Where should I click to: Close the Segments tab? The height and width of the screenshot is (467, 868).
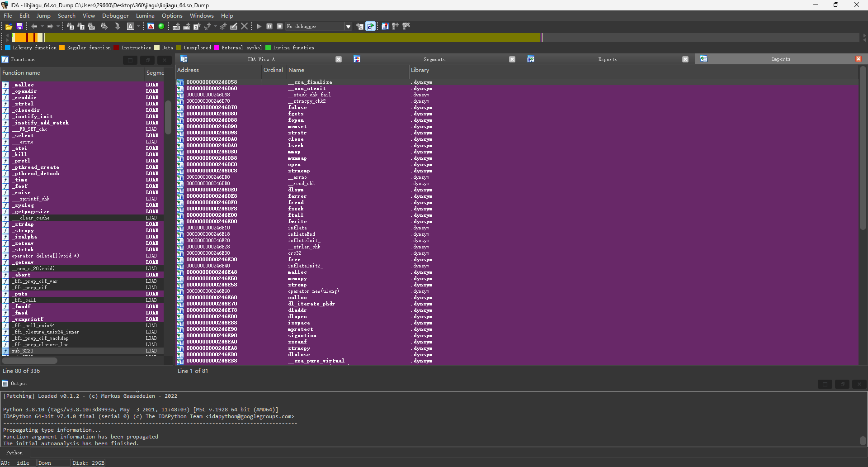pos(512,59)
